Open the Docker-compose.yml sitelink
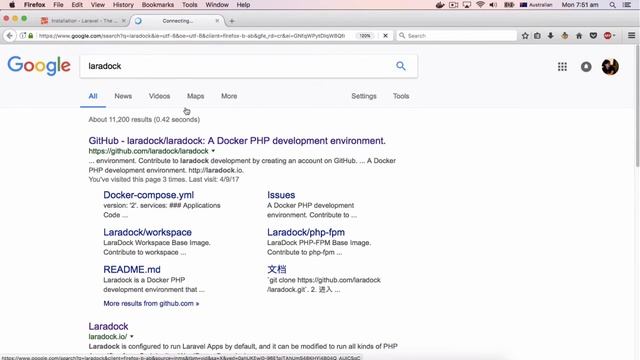Screen dimensions: 640x360 pyautogui.click(x=149, y=195)
